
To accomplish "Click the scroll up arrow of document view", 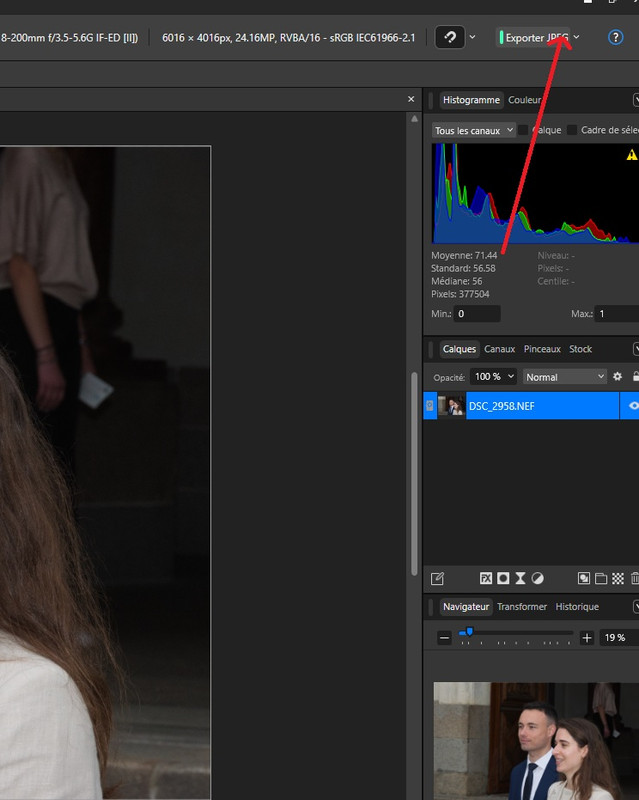I will point(414,118).
